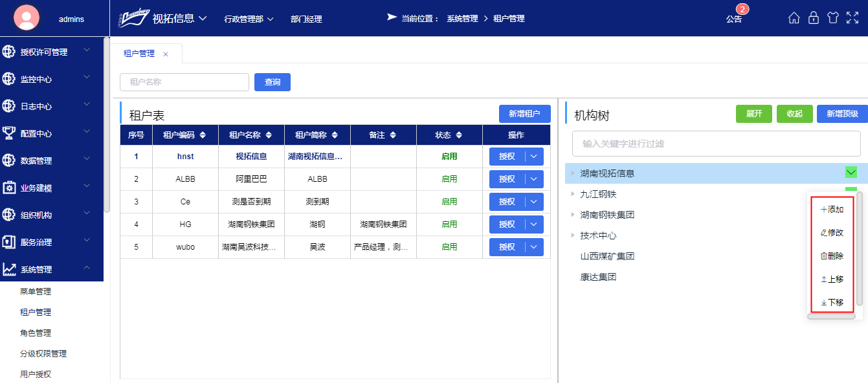
Task: Sort by 备注 column arrows
Action: tap(393, 135)
